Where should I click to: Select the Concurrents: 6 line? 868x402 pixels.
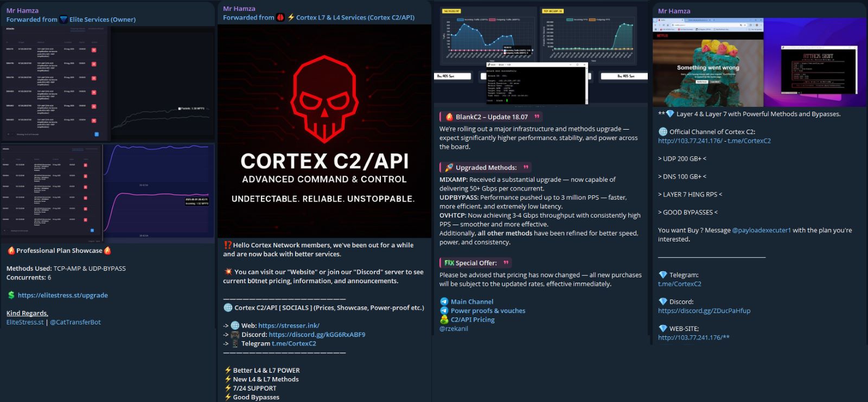click(29, 277)
